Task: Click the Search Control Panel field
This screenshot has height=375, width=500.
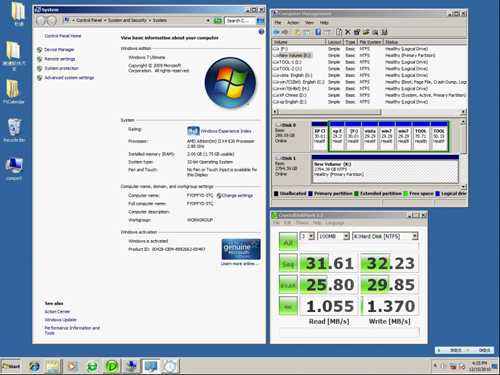Action: 240,21
